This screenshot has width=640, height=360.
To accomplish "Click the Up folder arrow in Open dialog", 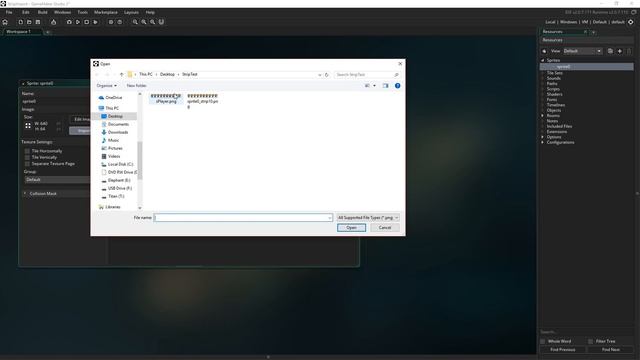I will (122, 75).
